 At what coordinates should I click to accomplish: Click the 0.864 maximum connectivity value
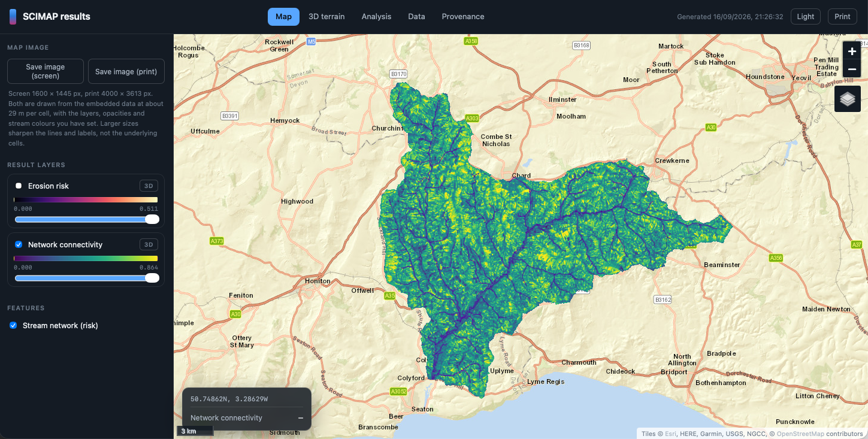(149, 268)
